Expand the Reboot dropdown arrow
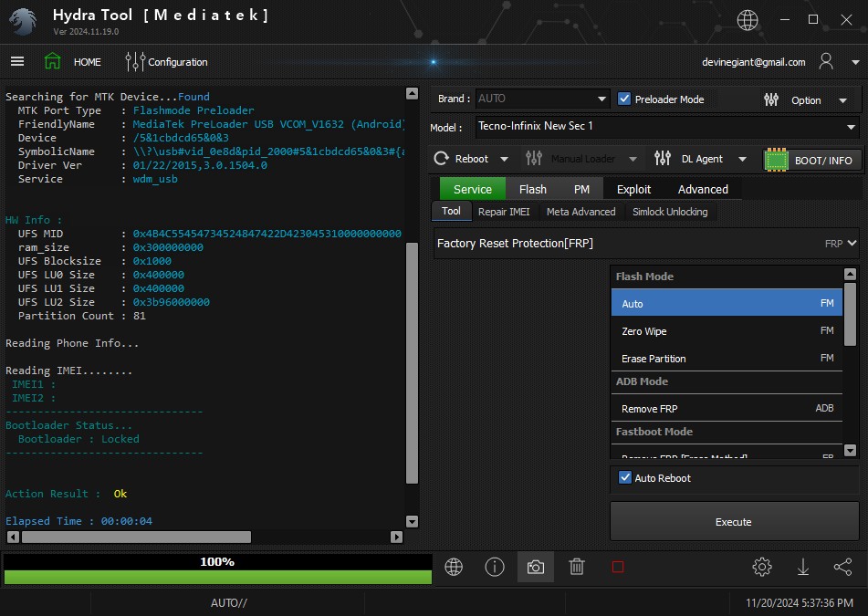The image size is (868, 616). point(505,160)
